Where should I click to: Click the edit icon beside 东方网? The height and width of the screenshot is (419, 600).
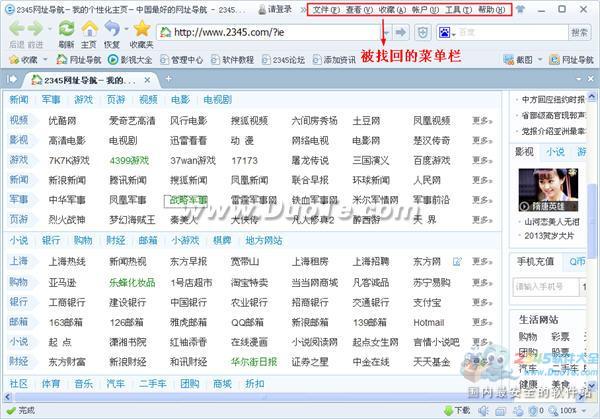pyautogui.click(x=457, y=262)
